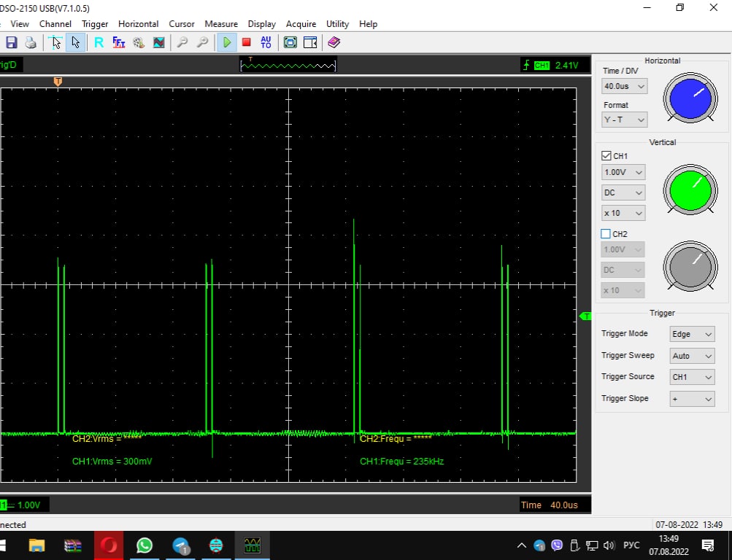Click the full screen display icon
This screenshot has width=732, height=560.
coord(290,42)
